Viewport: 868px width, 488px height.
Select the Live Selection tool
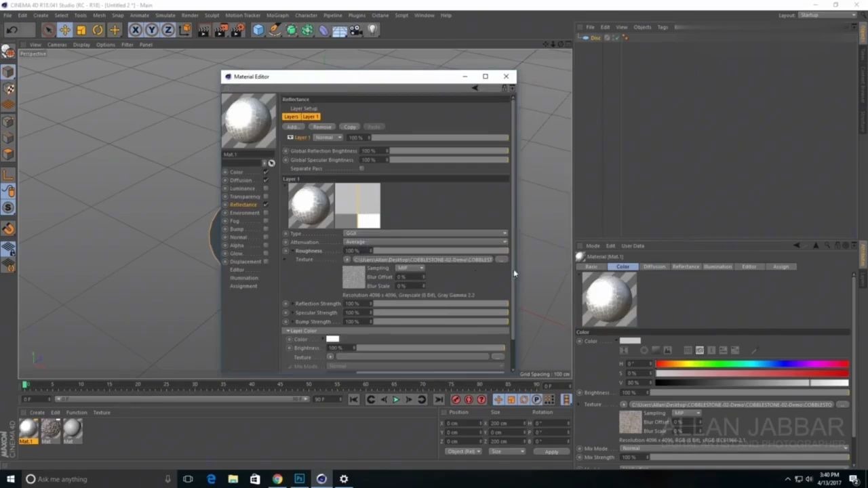click(48, 30)
